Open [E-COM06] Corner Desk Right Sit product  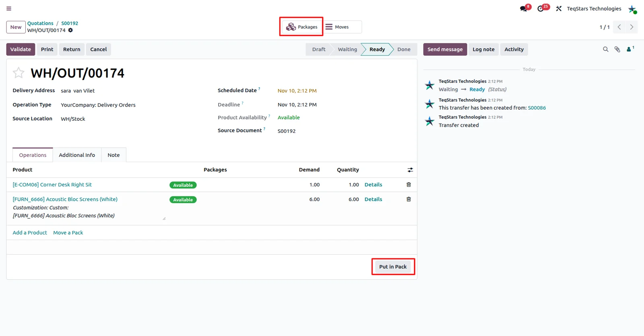[52, 185]
